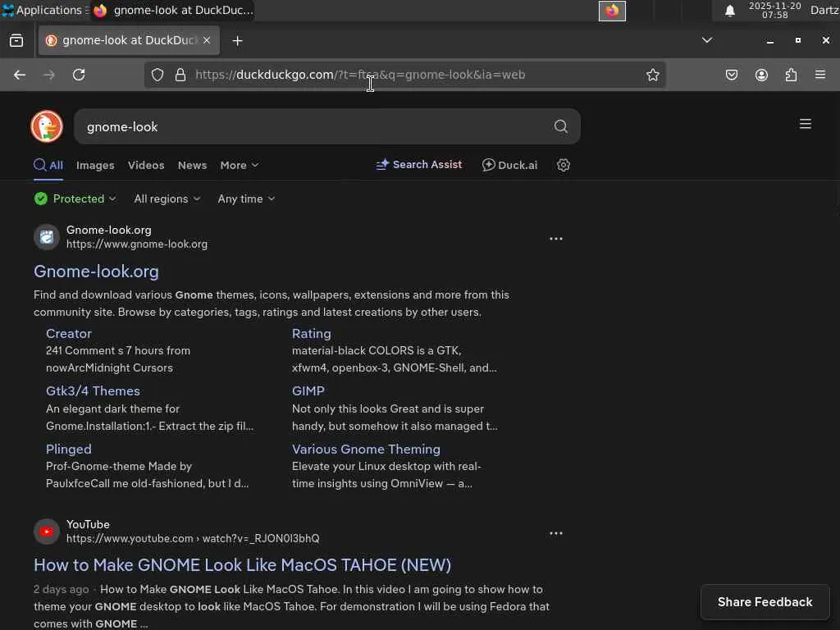Switch to the News tab

(192, 166)
